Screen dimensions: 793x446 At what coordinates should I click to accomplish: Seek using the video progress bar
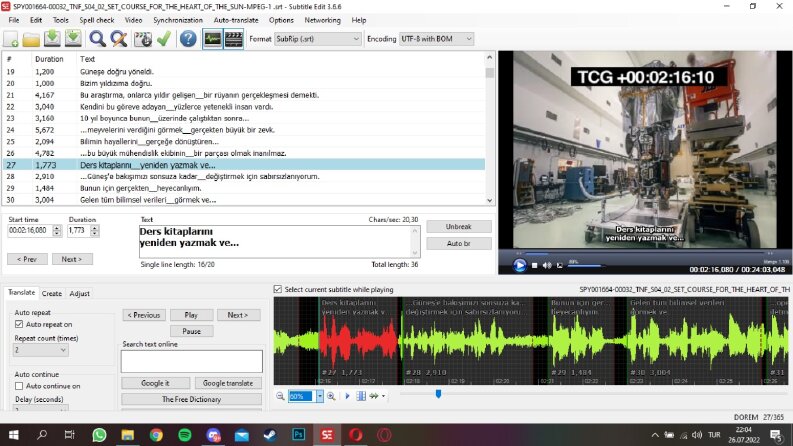coord(645,253)
